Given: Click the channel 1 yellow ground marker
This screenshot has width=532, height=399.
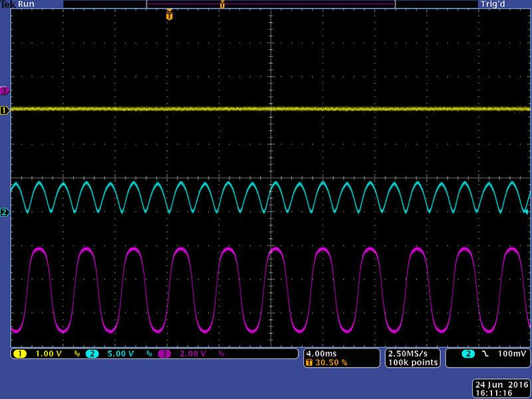Looking at the screenshot, I should tap(5, 110).
